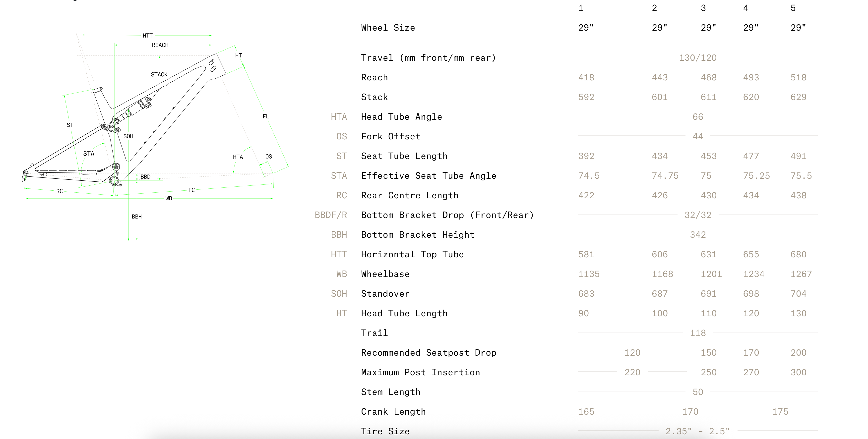Click the size 5 column header

point(793,8)
